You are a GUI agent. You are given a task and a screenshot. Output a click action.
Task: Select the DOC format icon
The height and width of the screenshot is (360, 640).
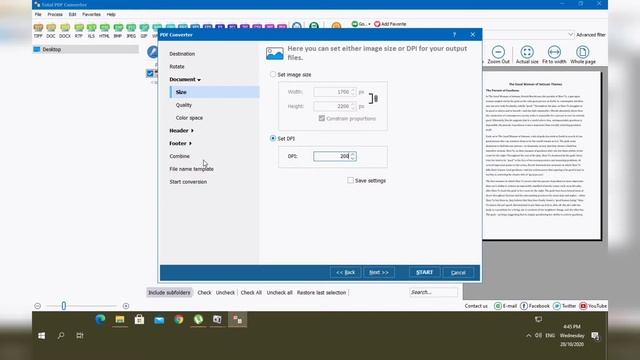point(51,31)
